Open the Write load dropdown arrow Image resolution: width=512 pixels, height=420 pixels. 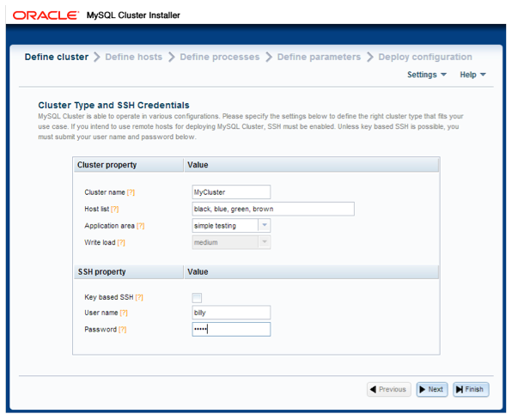[265, 242]
